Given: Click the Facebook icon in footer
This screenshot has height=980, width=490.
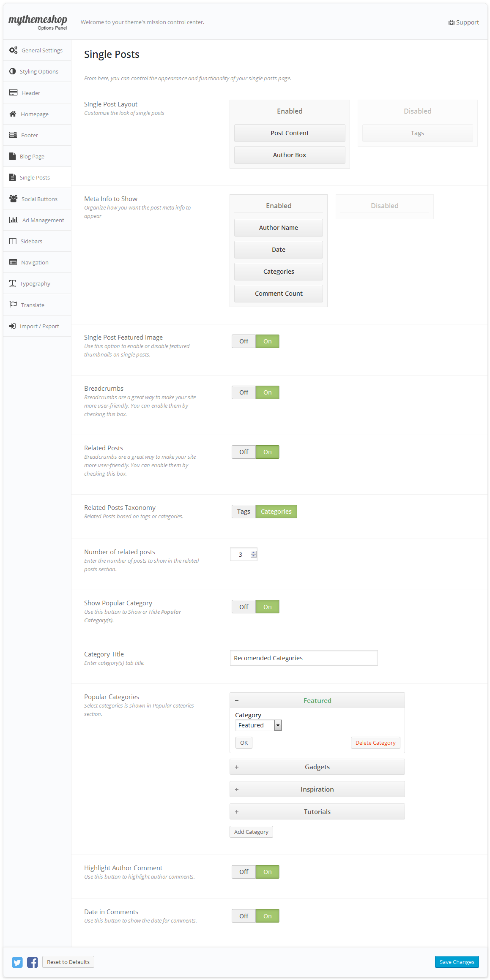Looking at the screenshot, I should coord(33,962).
